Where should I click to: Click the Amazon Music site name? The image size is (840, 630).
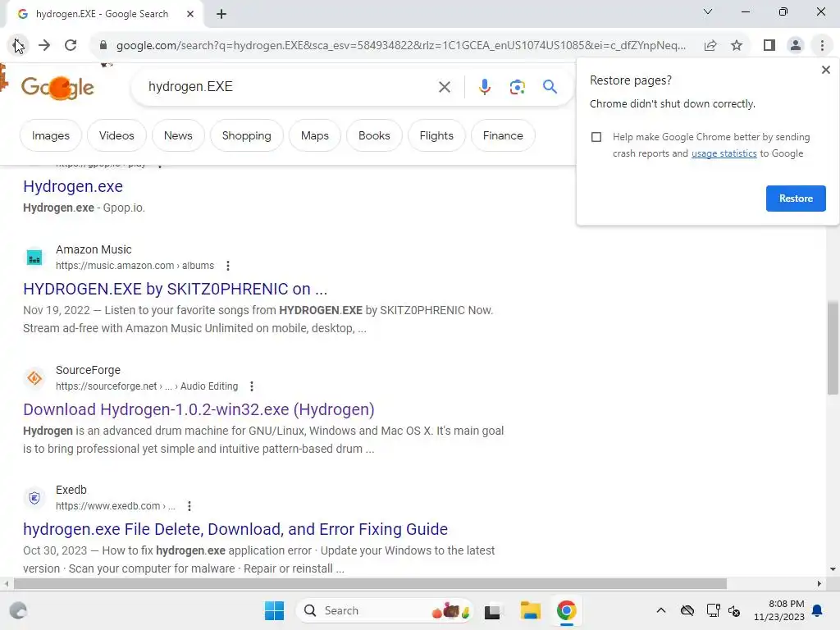click(94, 249)
